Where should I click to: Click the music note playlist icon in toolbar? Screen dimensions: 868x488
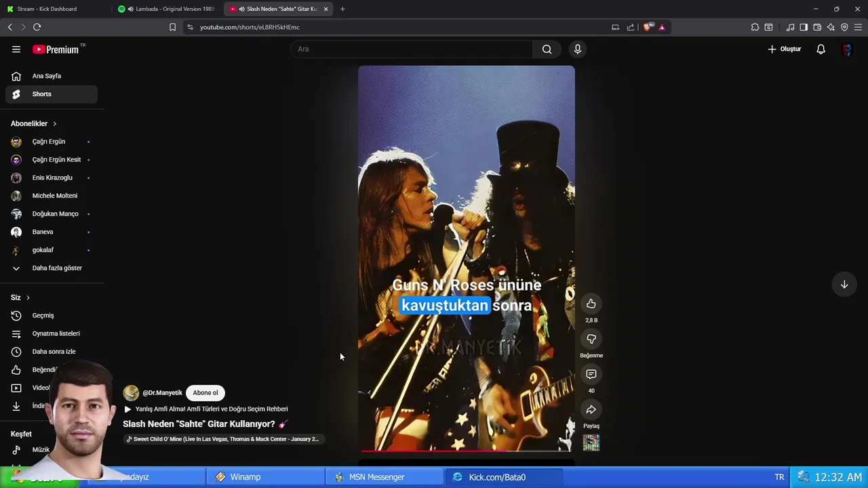pyautogui.click(x=790, y=27)
